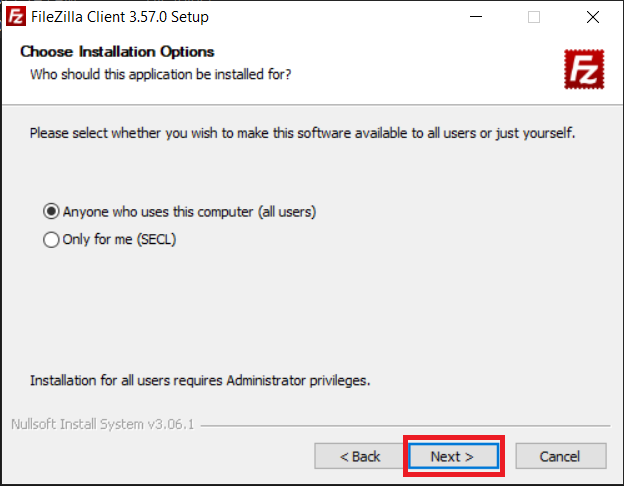The image size is (624, 486).
Task: Click the 'Choose Installation Options' heading
Action: [x=117, y=52]
